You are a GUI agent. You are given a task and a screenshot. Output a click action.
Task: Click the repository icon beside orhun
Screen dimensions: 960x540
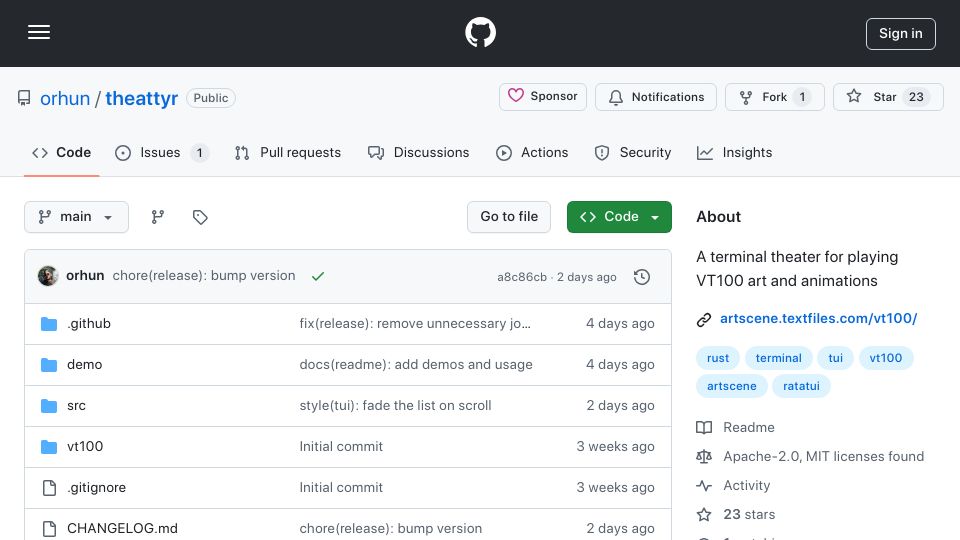[x=24, y=98]
